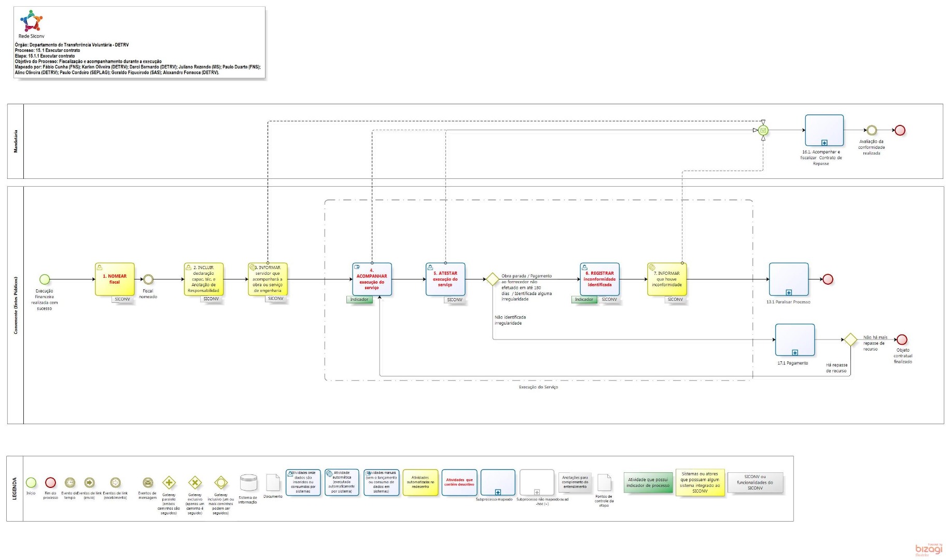This screenshot has height=560, width=950.
Task: Click the legend 'Eventos de link (recebimento)' icon
Action: (x=115, y=483)
